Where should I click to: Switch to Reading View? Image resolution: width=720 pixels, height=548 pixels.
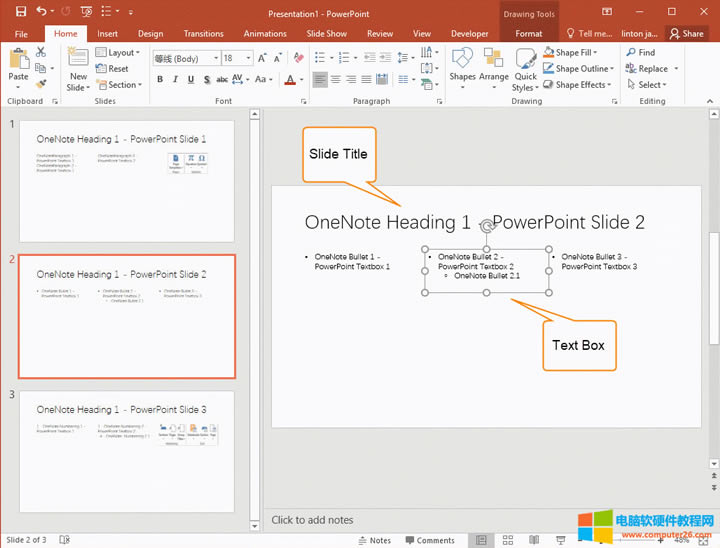coord(534,540)
